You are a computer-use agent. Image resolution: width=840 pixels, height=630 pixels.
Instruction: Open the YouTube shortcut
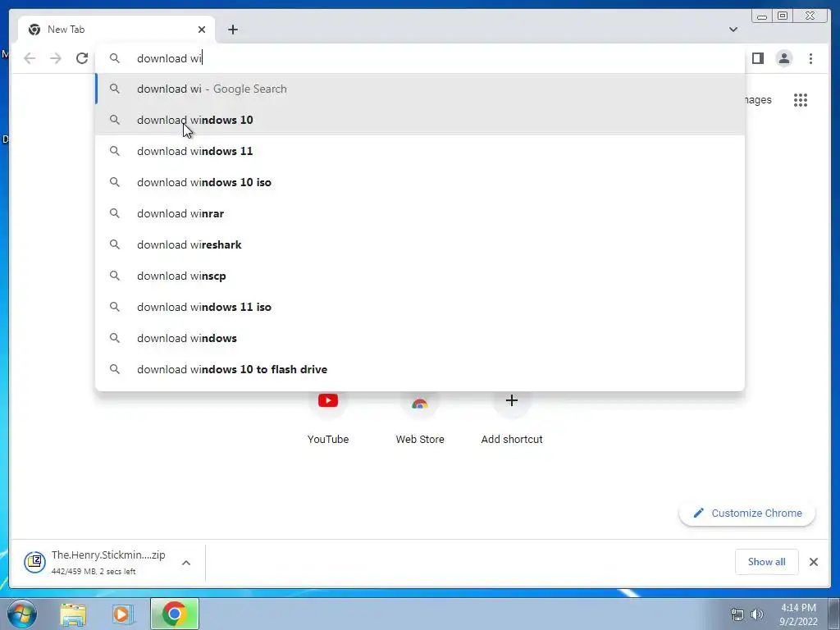pos(328,419)
